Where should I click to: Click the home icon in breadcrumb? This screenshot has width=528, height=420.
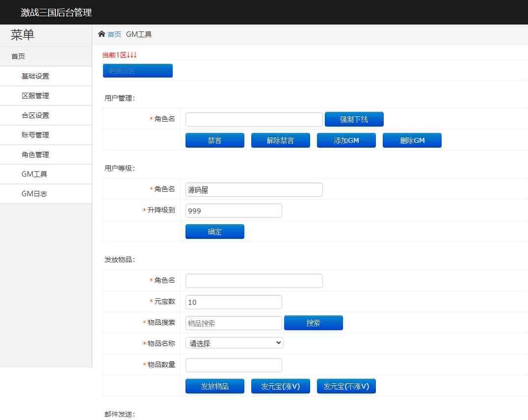pos(102,34)
